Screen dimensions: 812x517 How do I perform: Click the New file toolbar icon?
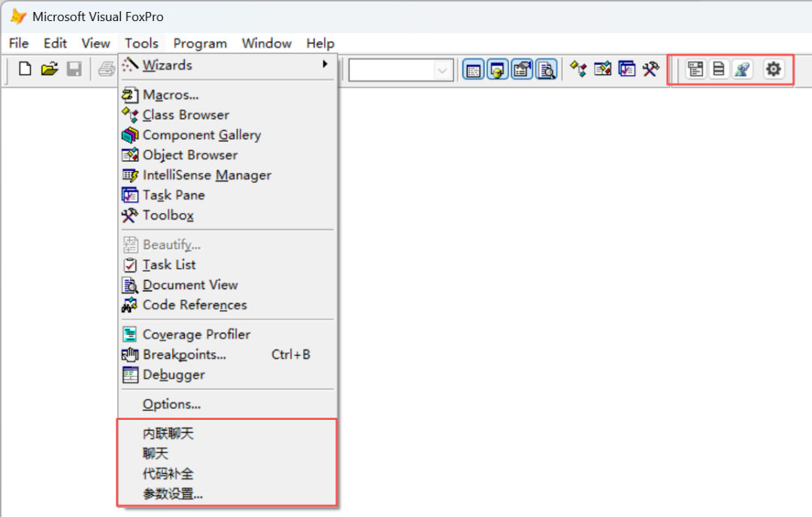pyautogui.click(x=25, y=69)
